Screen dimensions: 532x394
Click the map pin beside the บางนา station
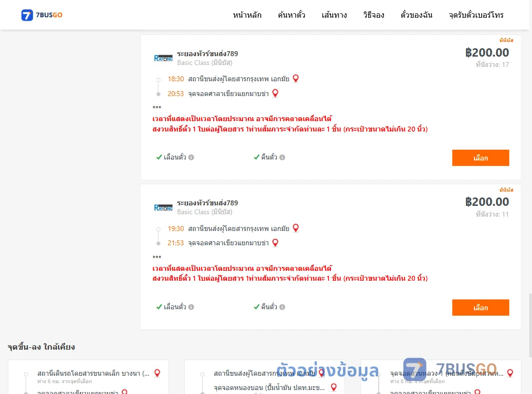[157, 373]
